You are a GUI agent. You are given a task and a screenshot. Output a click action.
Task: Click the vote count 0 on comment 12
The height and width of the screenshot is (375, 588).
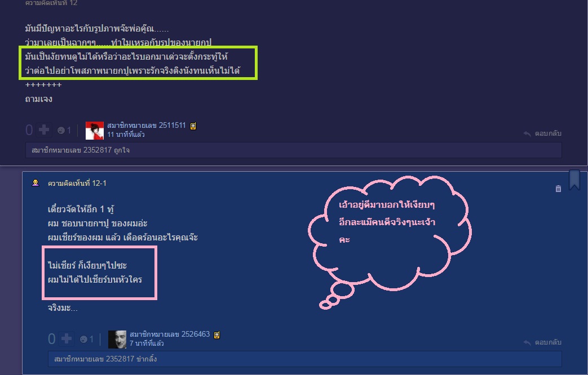click(x=29, y=130)
